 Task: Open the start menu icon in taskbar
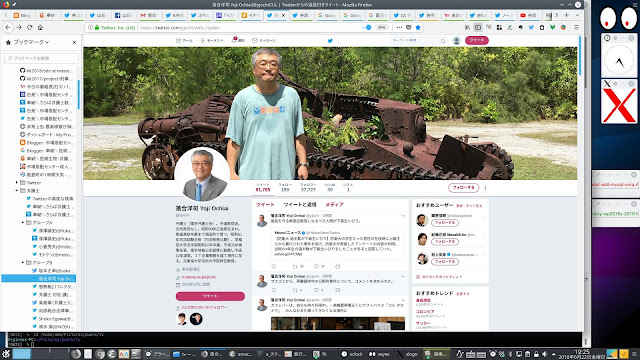click(x=6, y=354)
